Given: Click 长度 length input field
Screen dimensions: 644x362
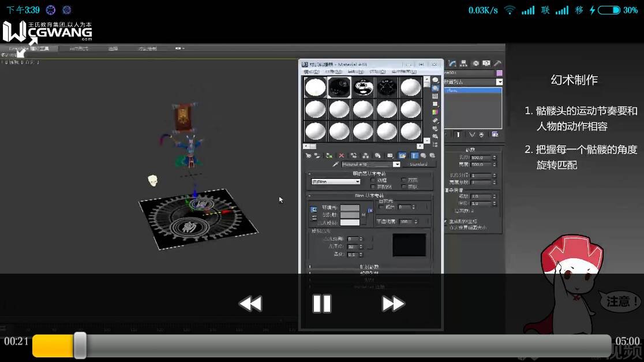Looking at the screenshot, I should point(481,158).
